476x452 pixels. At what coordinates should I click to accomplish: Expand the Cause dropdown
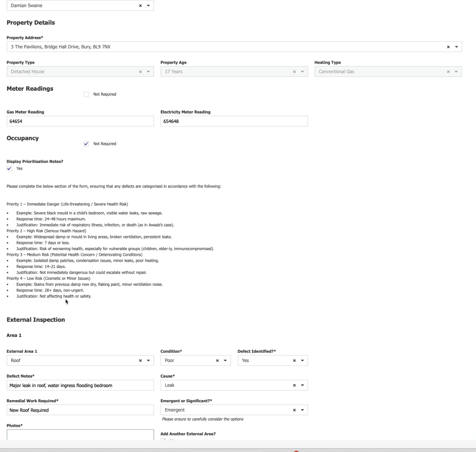click(302, 385)
